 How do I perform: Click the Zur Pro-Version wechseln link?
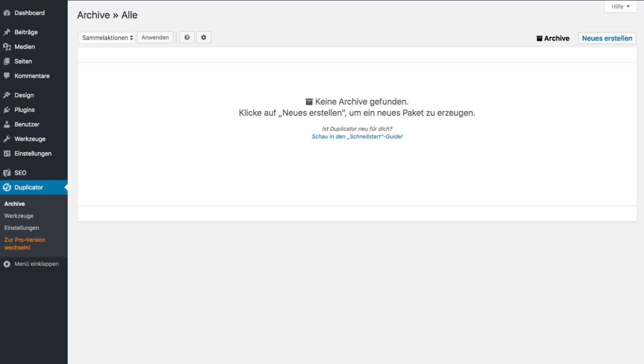pos(25,244)
